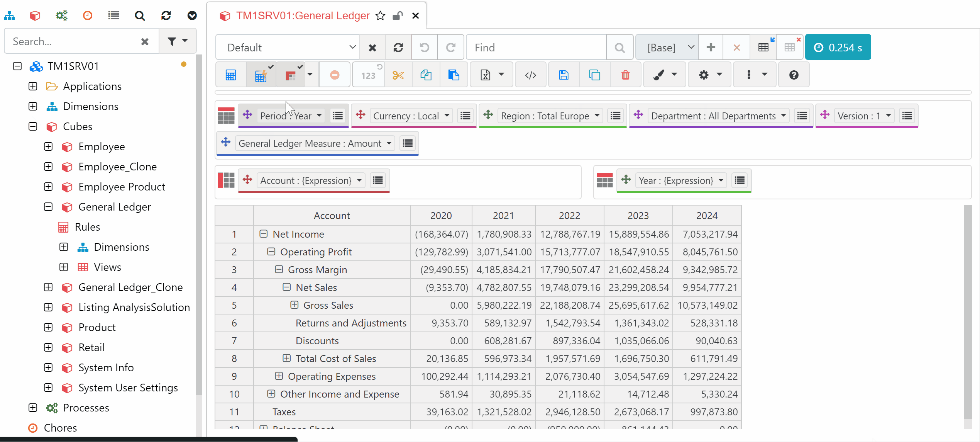
Task: Expand the Gross Sales account row
Action: pyautogui.click(x=295, y=305)
